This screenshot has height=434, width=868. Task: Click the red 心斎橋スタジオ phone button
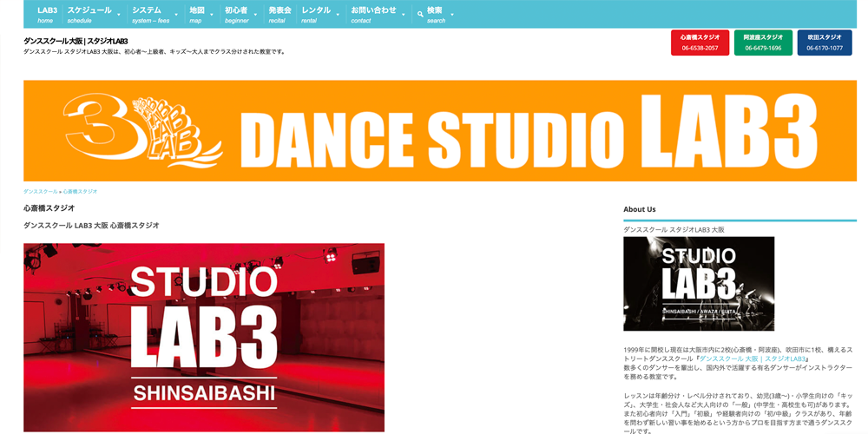(x=700, y=43)
